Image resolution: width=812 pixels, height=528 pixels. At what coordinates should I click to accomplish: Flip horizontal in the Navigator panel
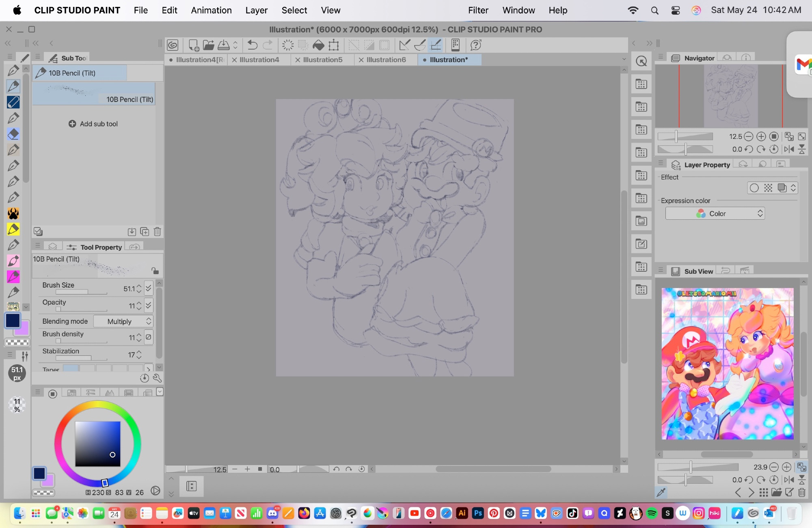click(789, 149)
